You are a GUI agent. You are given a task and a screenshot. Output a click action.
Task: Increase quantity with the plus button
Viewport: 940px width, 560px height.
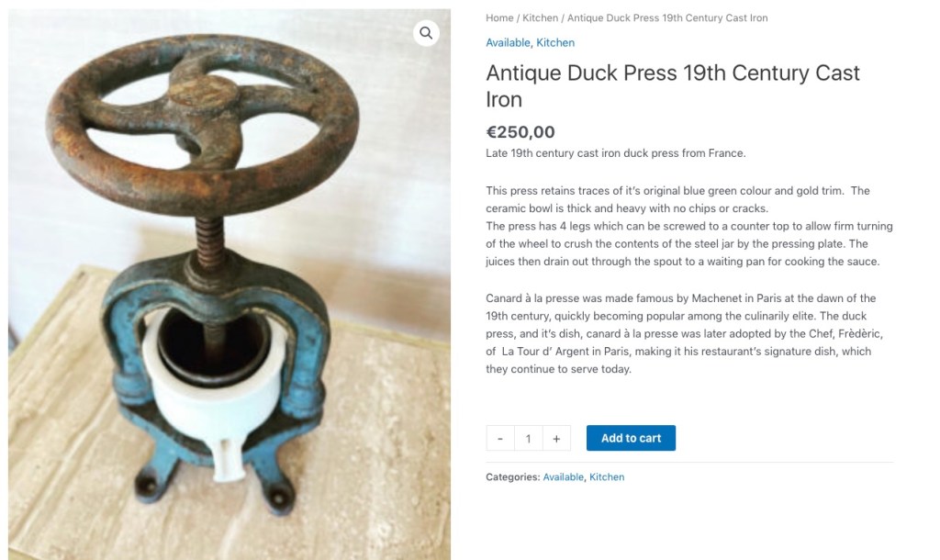556,438
